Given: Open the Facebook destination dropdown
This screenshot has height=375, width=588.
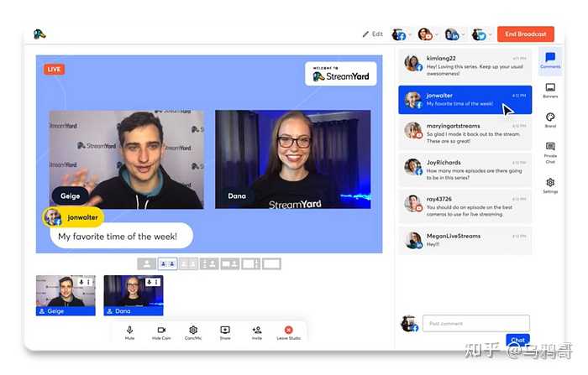Looking at the screenshot, I should click(402, 34).
